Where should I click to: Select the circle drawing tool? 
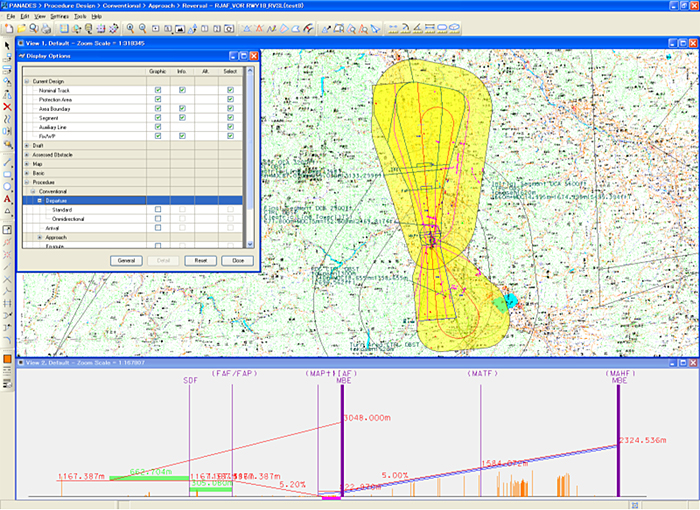point(7,186)
